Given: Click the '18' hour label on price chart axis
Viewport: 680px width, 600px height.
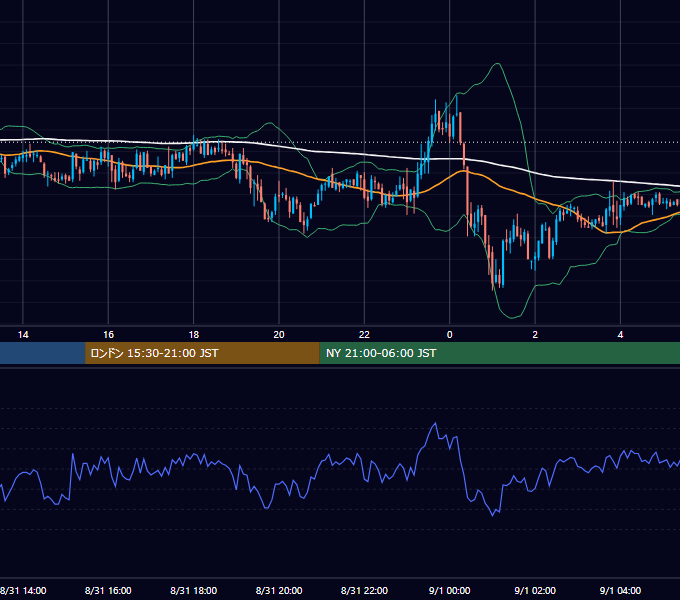Looking at the screenshot, I should tap(194, 335).
